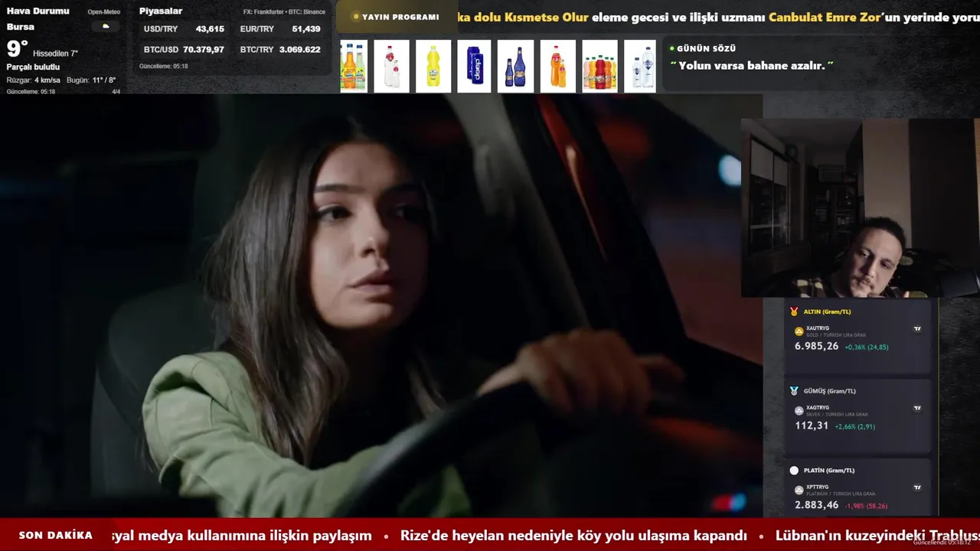Click the gold price 6.985,26
The height and width of the screenshot is (551, 980).
[x=816, y=346]
